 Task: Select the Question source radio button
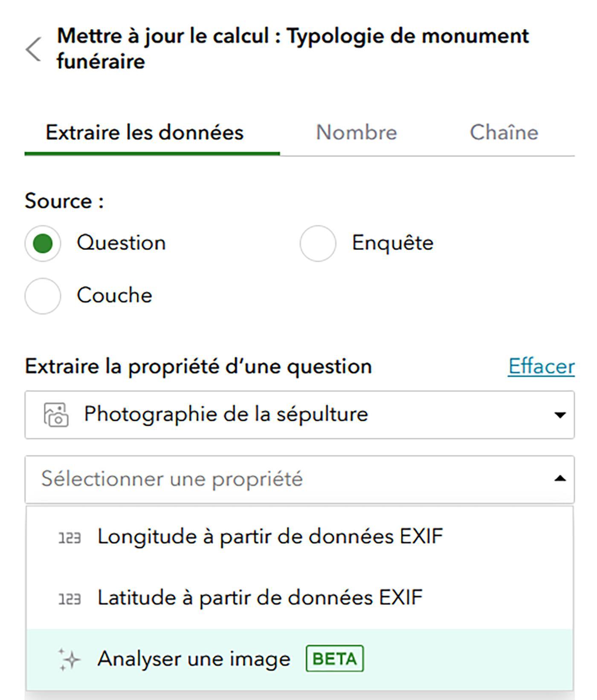pyautogui.click(x=43, y=244)
